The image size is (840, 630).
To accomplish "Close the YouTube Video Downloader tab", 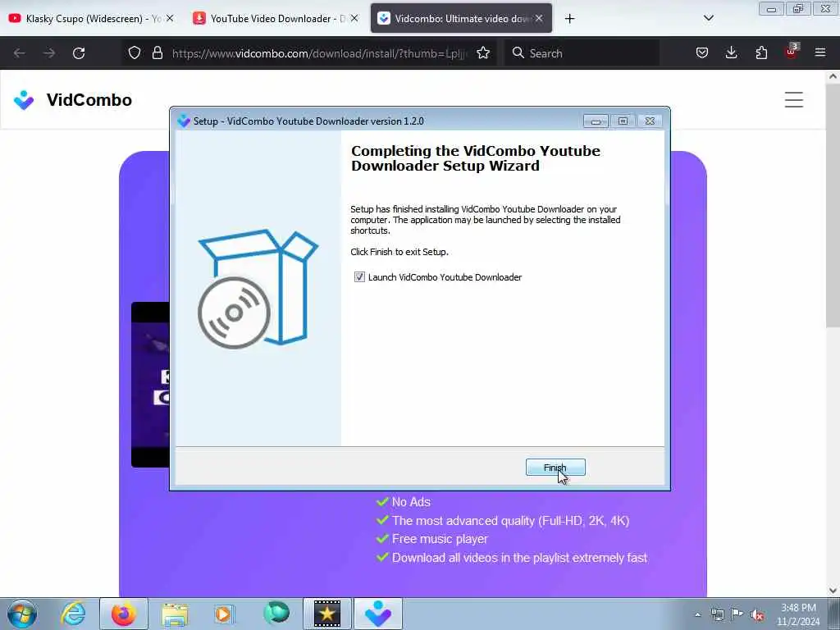I will click(354, 18).
